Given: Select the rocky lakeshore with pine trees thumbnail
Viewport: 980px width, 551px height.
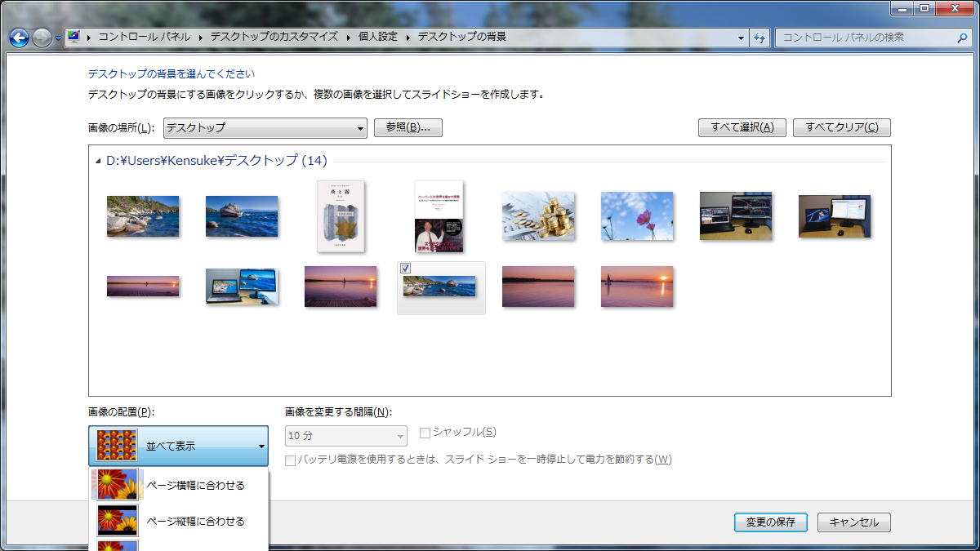Looking at the screenshot, I should [x=143, y=216].
